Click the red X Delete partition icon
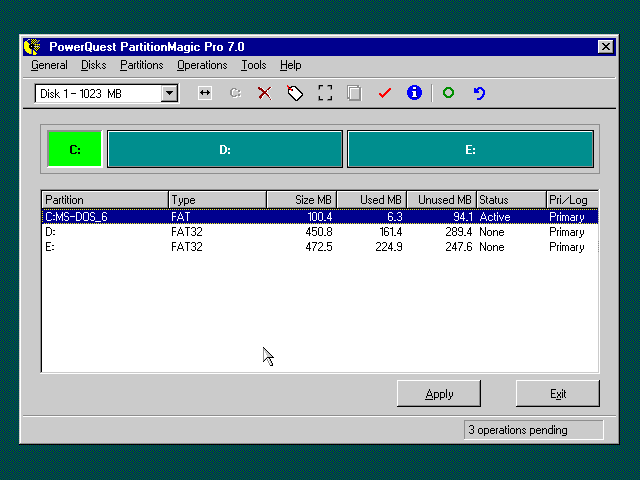 coord(264,93)
